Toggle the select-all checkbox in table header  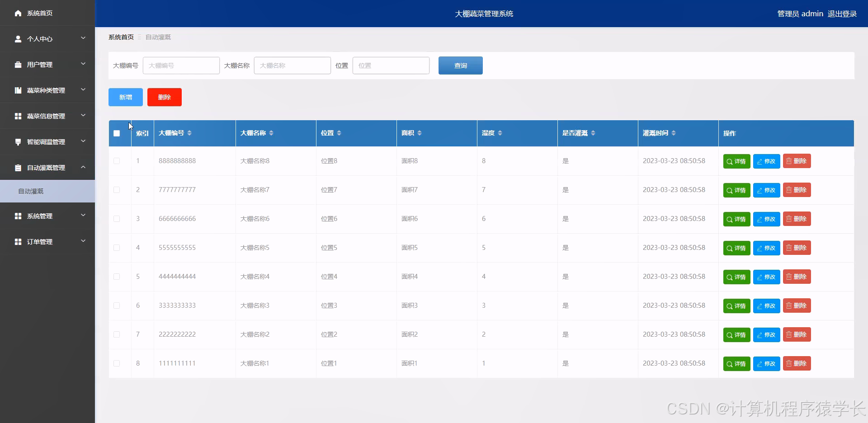117,133
